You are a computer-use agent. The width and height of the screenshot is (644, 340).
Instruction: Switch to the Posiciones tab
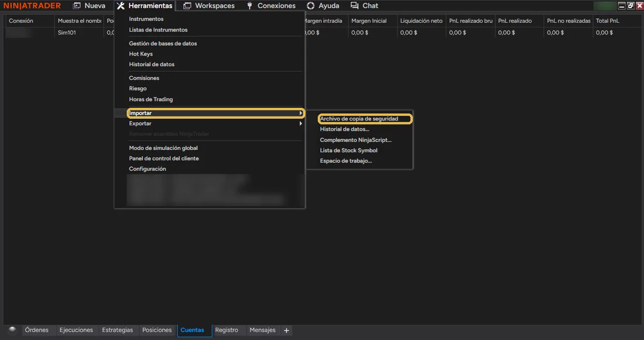(x=157, y=330)
